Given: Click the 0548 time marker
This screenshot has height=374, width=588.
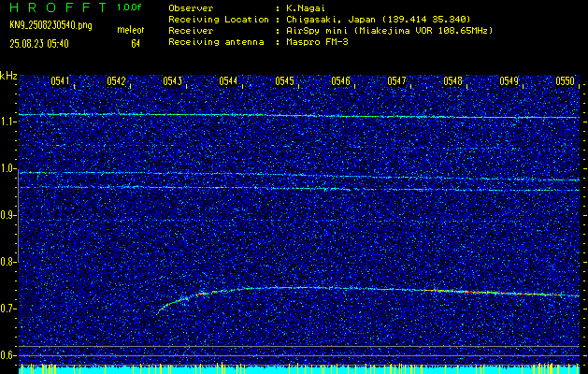Looking at the screenshot, I should tap(452, 80).
